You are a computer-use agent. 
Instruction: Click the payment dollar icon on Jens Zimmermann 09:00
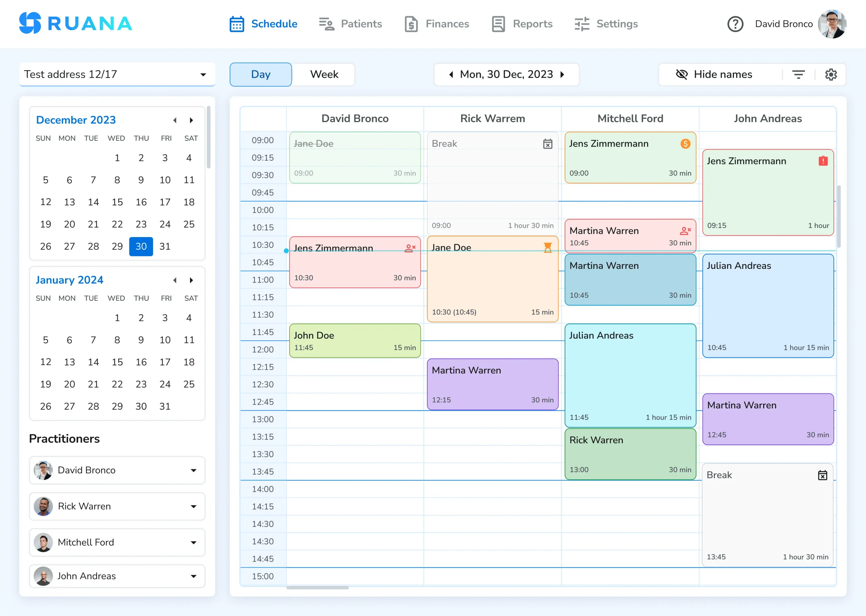click(685, 144)
